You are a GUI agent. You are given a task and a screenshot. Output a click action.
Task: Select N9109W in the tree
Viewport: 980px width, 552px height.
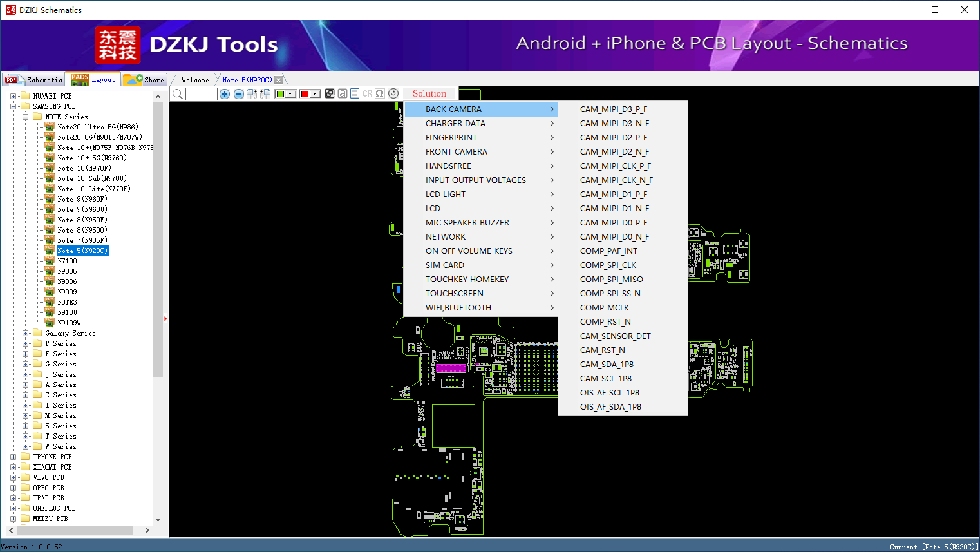coord(69,323)
